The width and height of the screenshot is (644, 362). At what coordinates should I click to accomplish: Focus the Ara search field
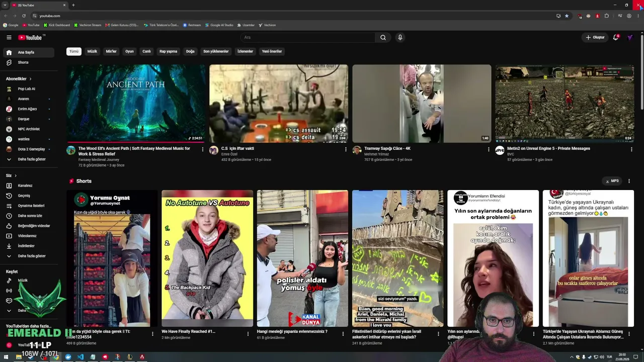click(308, 37)
